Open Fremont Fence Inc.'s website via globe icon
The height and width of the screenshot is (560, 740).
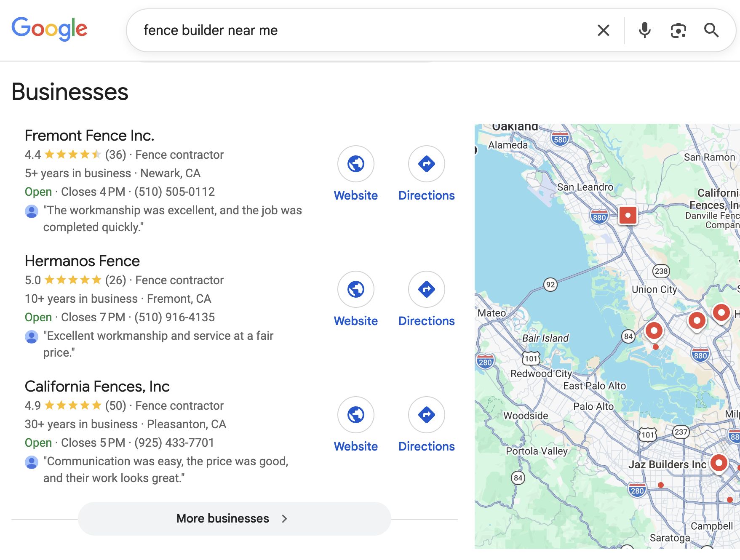[x=356, y=164]
